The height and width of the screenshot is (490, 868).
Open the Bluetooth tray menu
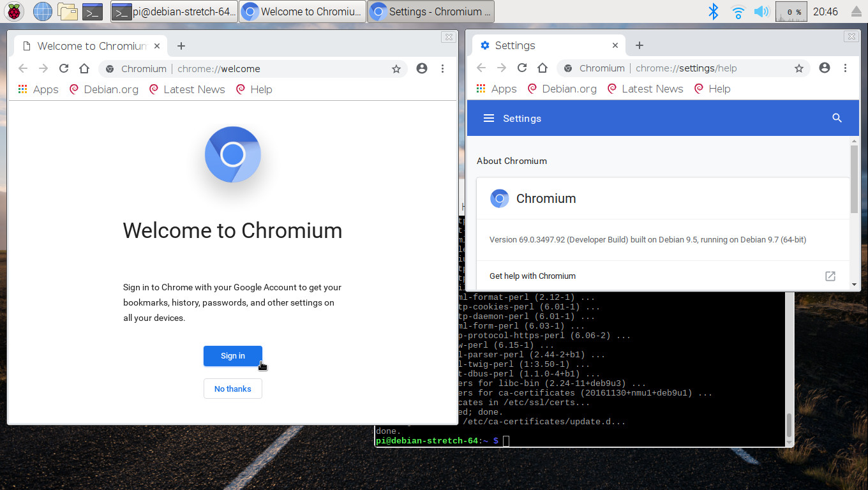(x=714, y=11)
